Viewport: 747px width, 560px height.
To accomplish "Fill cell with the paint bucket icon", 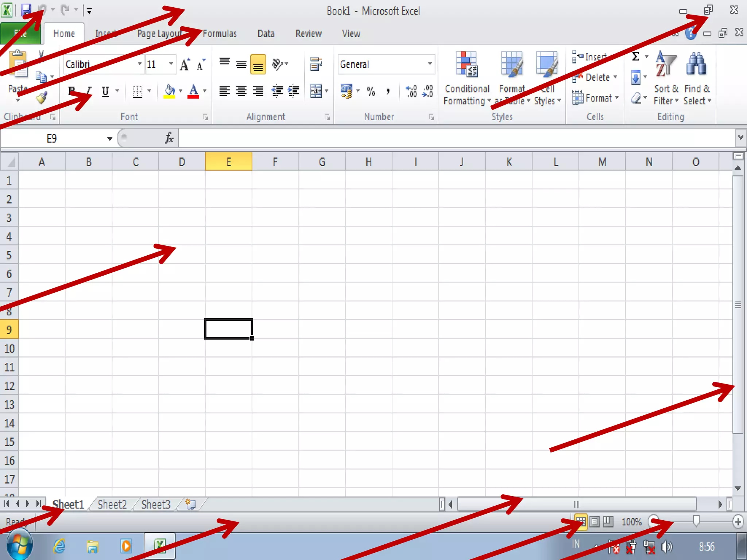I will (x=169, y=91).
